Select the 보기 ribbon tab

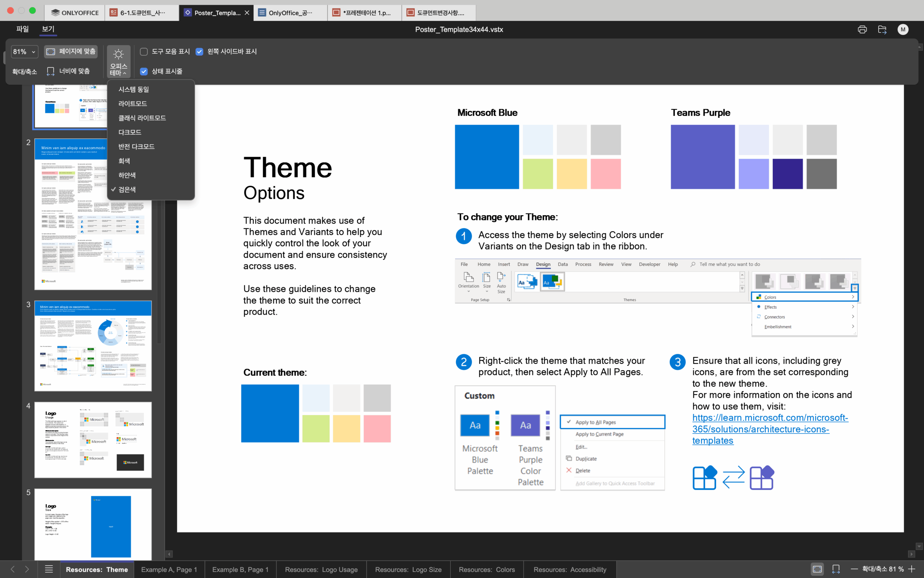pyautogui.click(x=48, y=29)
